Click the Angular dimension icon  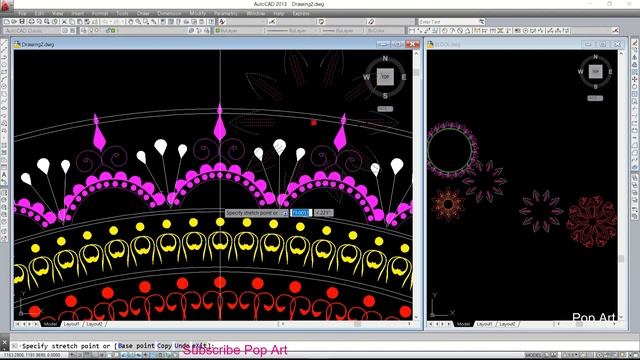click(x=468, y=31)
